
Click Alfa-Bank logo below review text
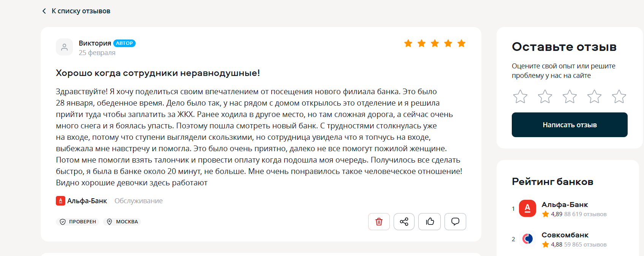[x=60, y=201]
